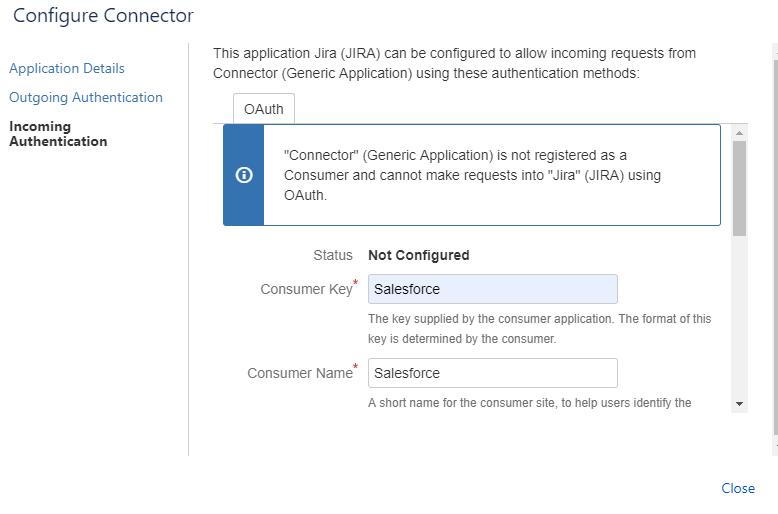Click the Consumer Name field label
Screen dimensions: 778x514
pos(300,373)
